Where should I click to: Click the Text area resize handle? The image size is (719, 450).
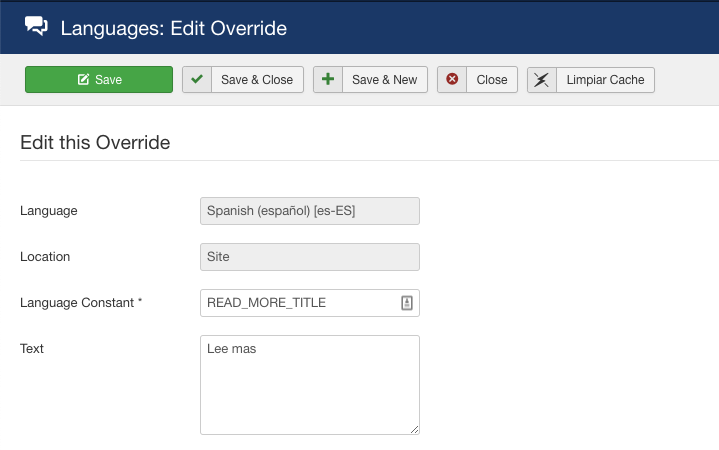414,429
